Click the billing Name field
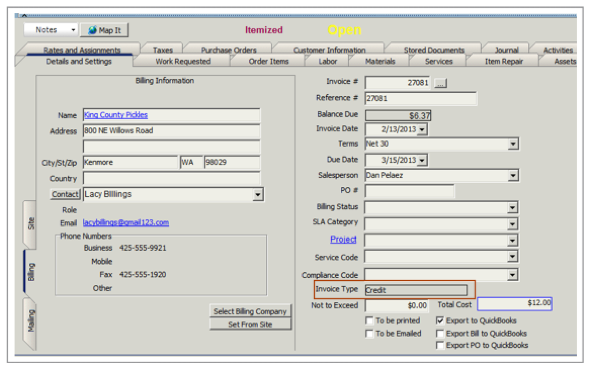Image resolution: width=590 pixels, height=370 pixels. pos(172,115)
